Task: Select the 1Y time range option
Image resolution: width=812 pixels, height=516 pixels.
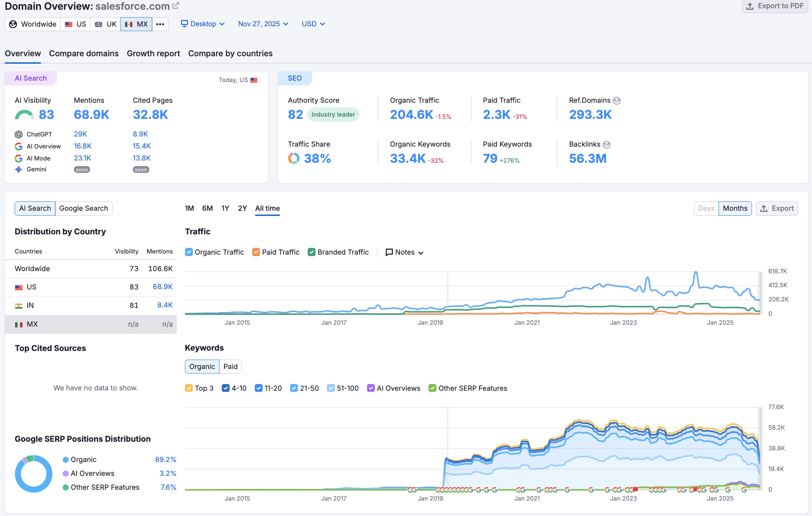Action: click(225, 208)
